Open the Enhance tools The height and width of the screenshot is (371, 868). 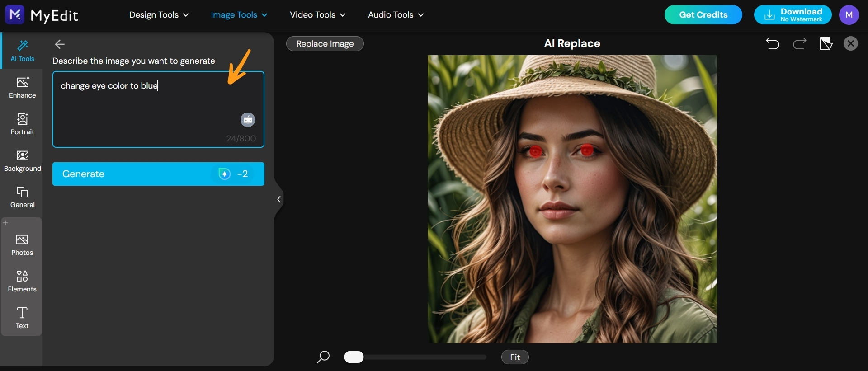(22, 88)
